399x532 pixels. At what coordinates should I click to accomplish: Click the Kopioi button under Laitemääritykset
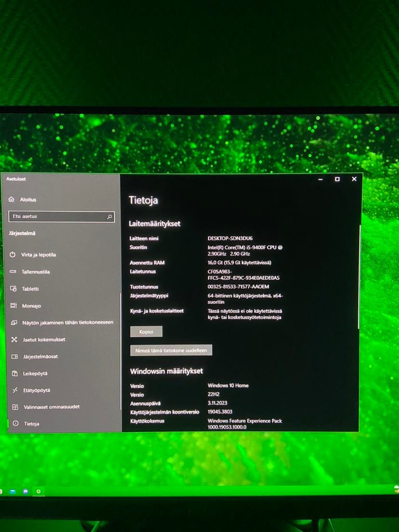click(x=146, y=332)
